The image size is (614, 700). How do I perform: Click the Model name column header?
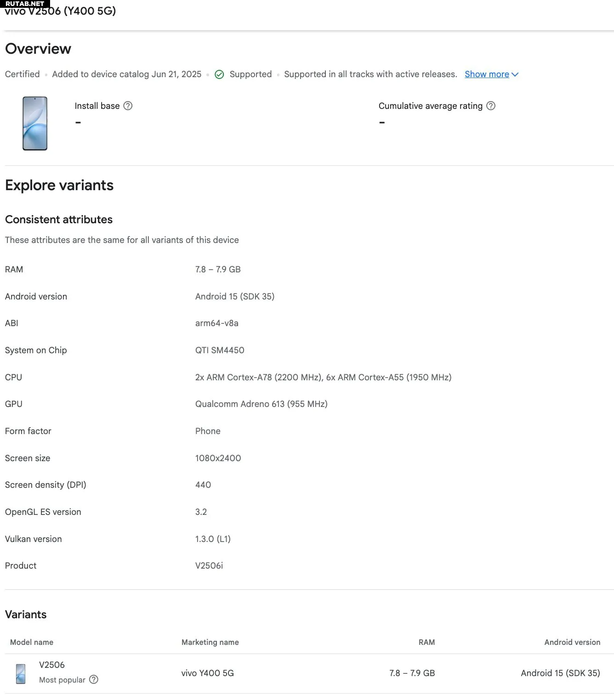pyautogui.click(x=32, y=642)
